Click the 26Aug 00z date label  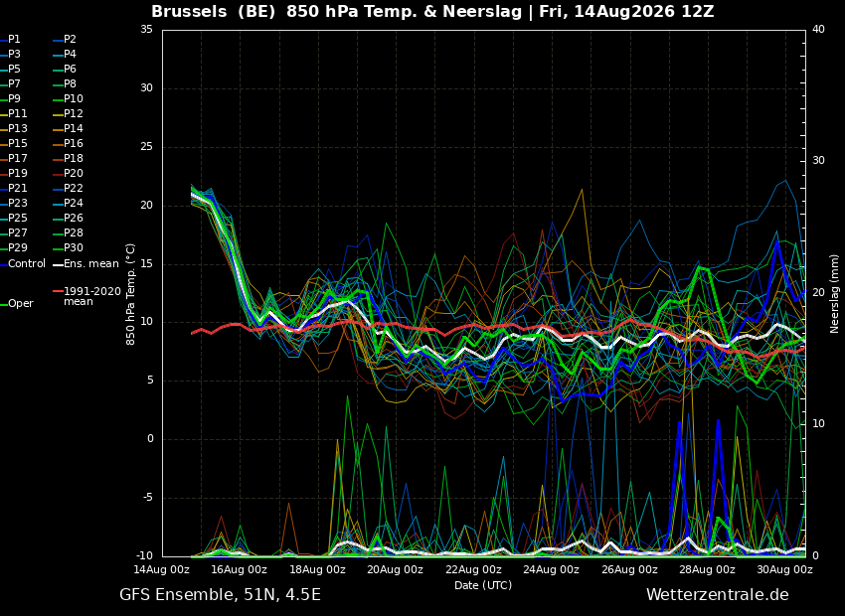tap(629, 569)
